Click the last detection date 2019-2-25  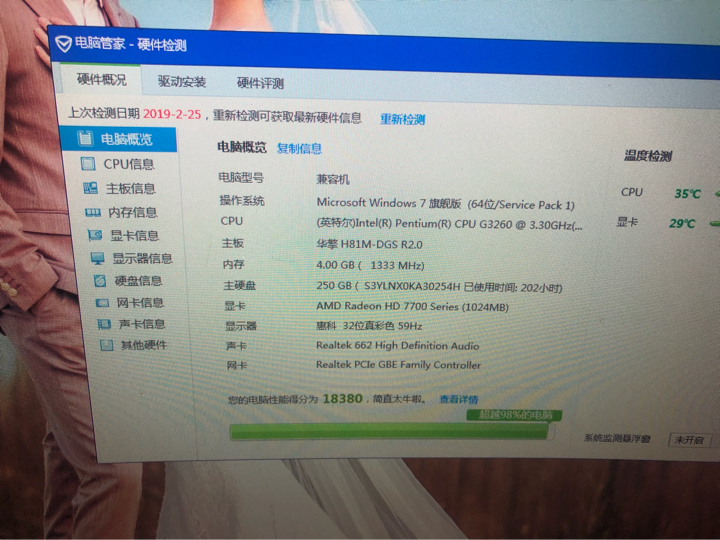(x=172, y=114)
